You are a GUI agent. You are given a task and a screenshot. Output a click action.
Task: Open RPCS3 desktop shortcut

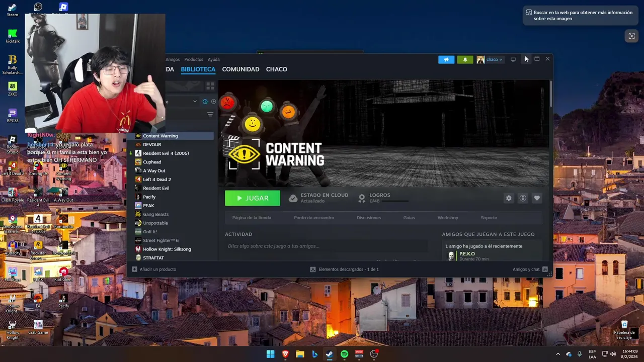click(13, 116)
